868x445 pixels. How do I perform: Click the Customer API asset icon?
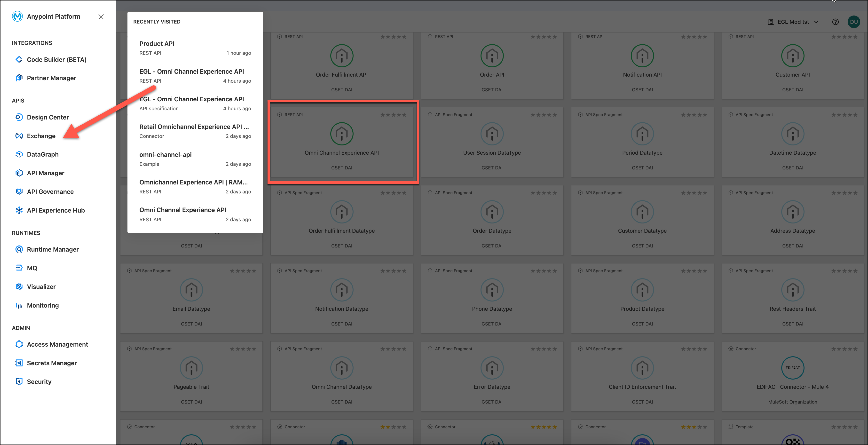coord(793,56)
